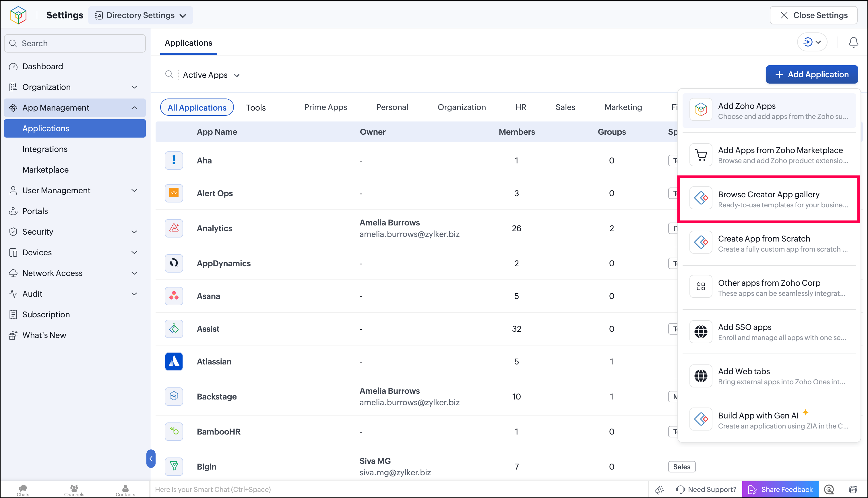Viewport: 868px width, 498px height.
Task: Open Marketplace in the sidebar
Action: coord(75,170)
